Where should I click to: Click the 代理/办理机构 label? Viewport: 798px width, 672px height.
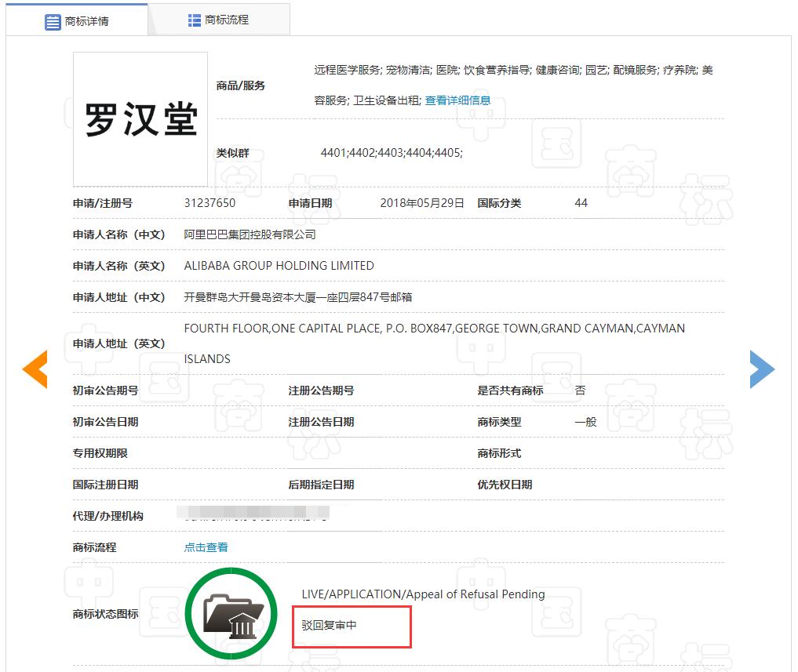[108, 516]
